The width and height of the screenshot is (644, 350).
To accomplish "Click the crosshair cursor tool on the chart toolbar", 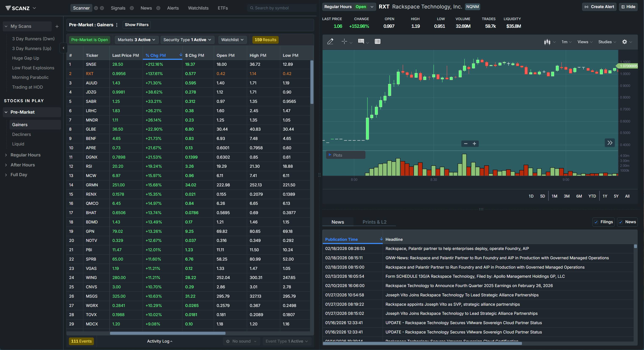I will coord(345,42).
